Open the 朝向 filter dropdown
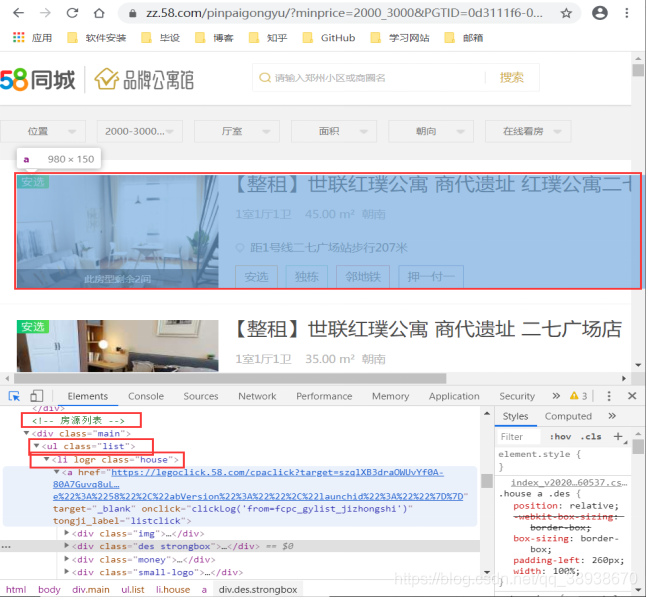The image size is (647, 597). (x=431, y=131)
